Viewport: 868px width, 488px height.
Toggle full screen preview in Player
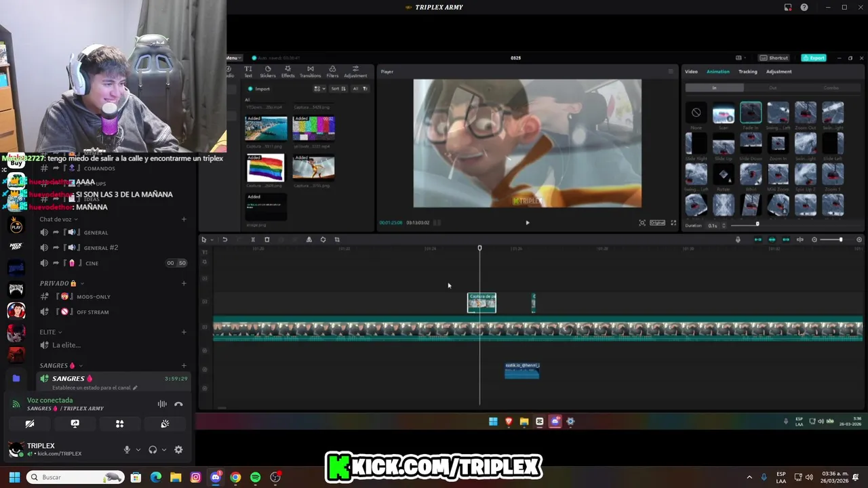pos(673,222)
